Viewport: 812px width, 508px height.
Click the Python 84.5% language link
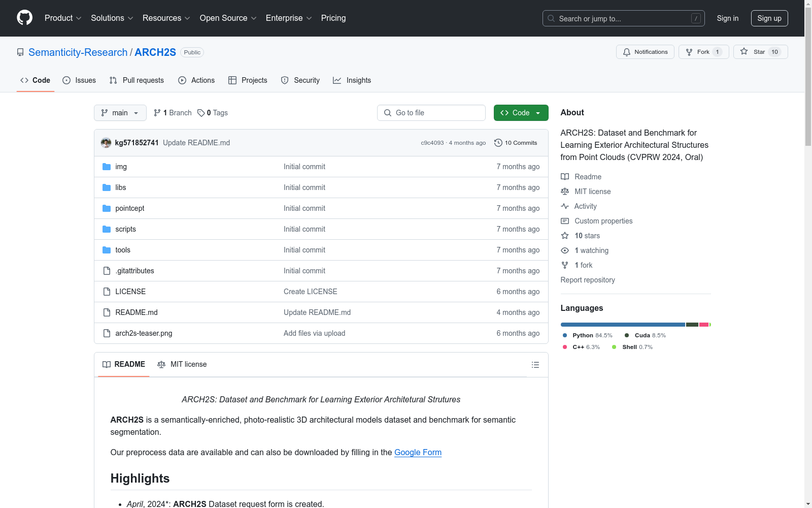(x=588, y=335)
